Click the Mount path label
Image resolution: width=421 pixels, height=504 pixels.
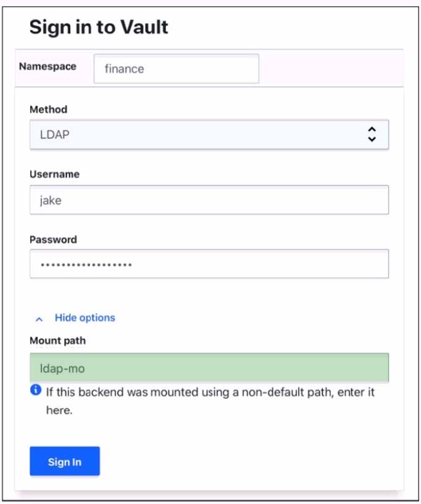pyautogui.click(x=57, y=340)
